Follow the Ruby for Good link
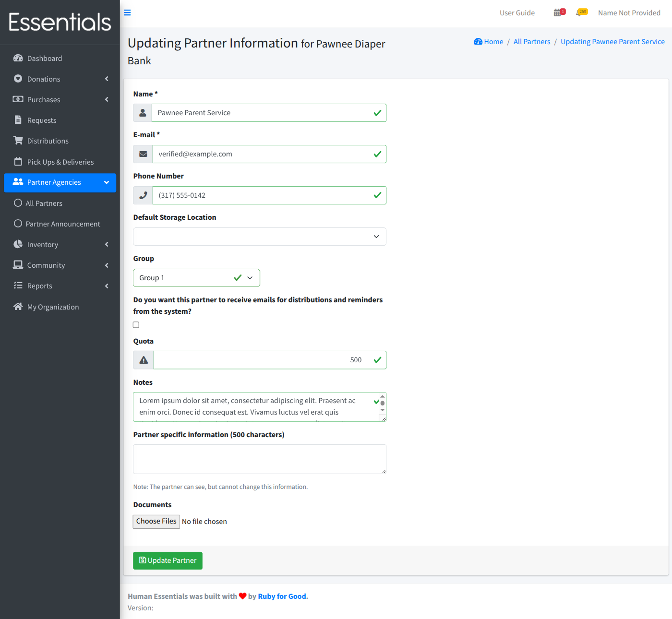The image size is (672, 619). point(282,596)
